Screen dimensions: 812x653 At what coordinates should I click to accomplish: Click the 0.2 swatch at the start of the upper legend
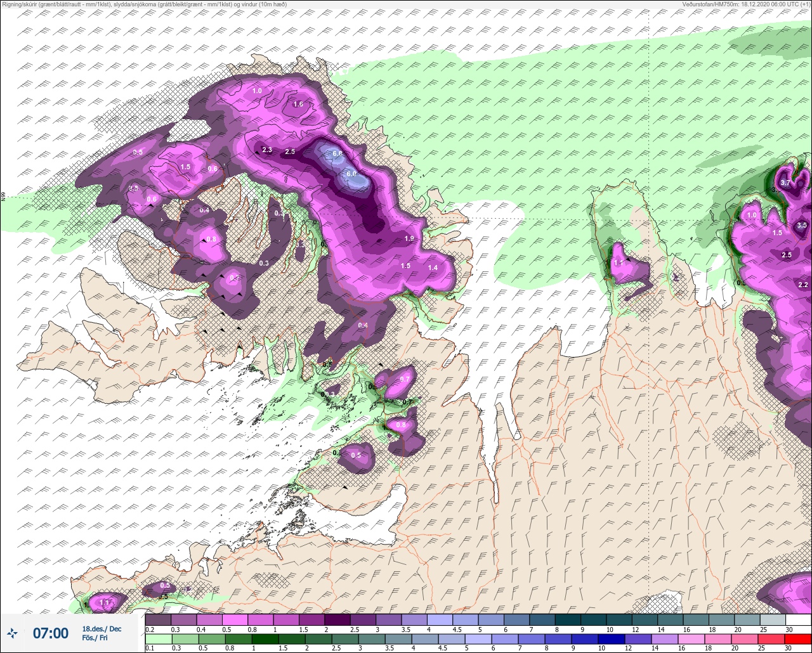(158, 619)
